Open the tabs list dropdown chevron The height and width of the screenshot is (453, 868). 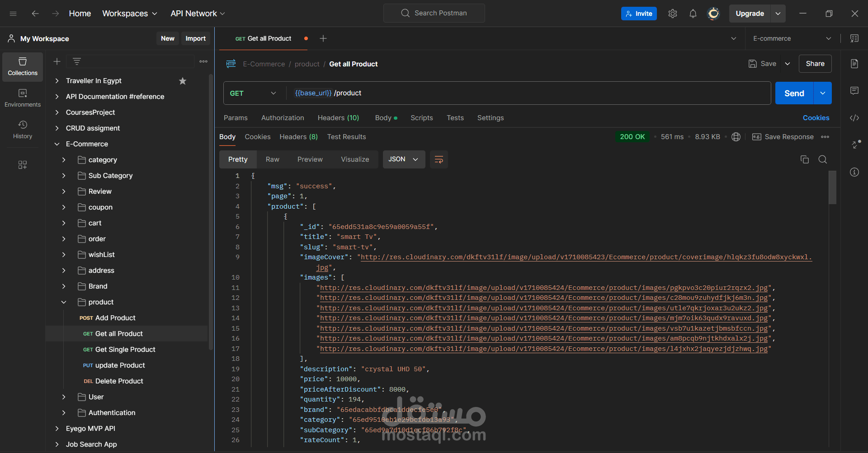click(x=734, y=38)
